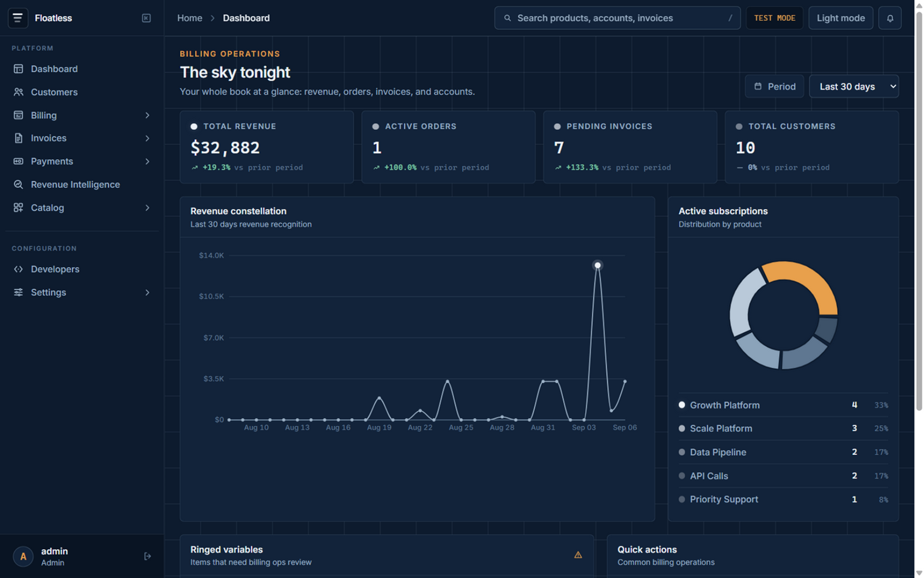Image resolution: width=924 pixels, height=578 pixels.
Task: Expand the Catalog submenu chevron
Action: pos(147,207)
